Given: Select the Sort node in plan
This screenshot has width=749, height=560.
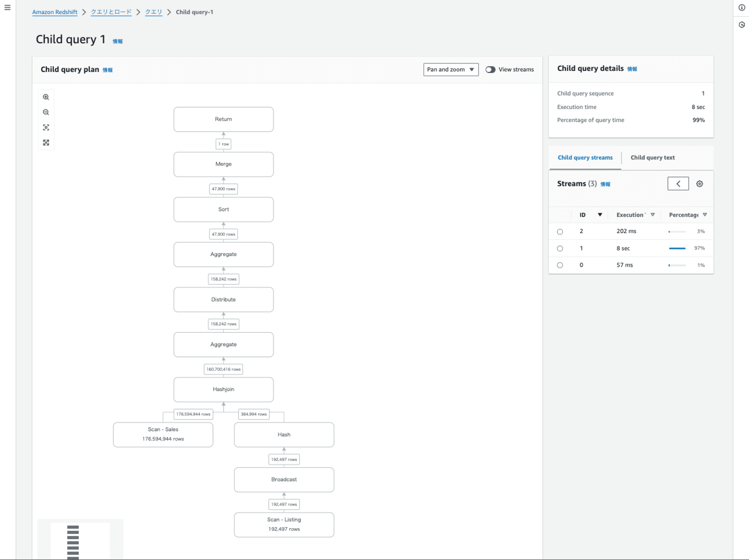Looking at the screenshot, I should (x=224, y=210).
